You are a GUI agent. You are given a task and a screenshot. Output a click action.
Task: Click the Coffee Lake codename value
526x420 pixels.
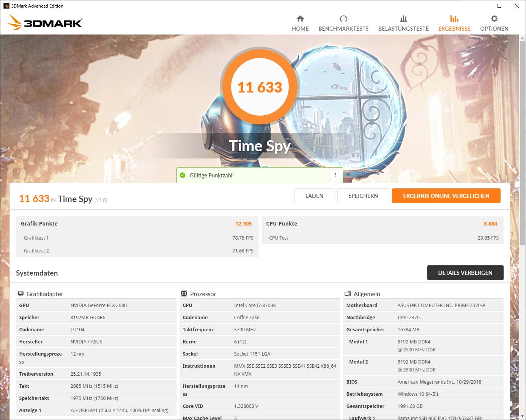[247, 317]
